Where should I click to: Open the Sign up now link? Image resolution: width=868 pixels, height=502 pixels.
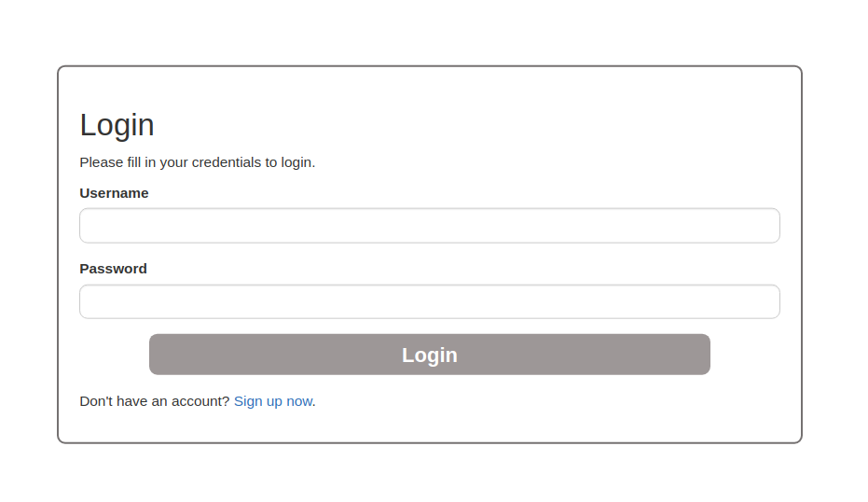click(x=273, y=401)
